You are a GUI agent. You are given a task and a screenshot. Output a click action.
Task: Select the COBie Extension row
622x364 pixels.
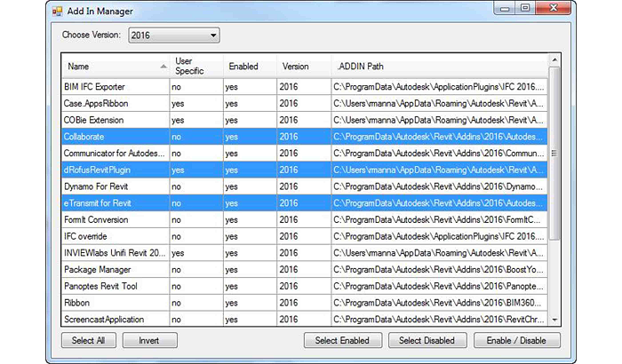click(304, 120)
